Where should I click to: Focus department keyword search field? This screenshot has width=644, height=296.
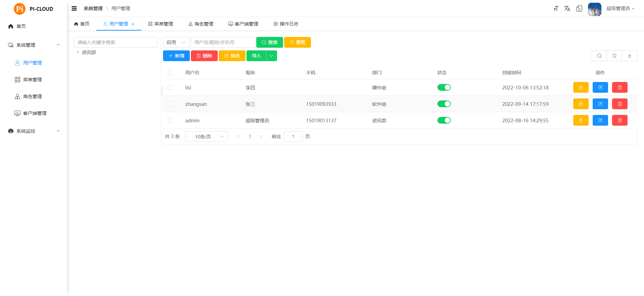click(116, 42)
